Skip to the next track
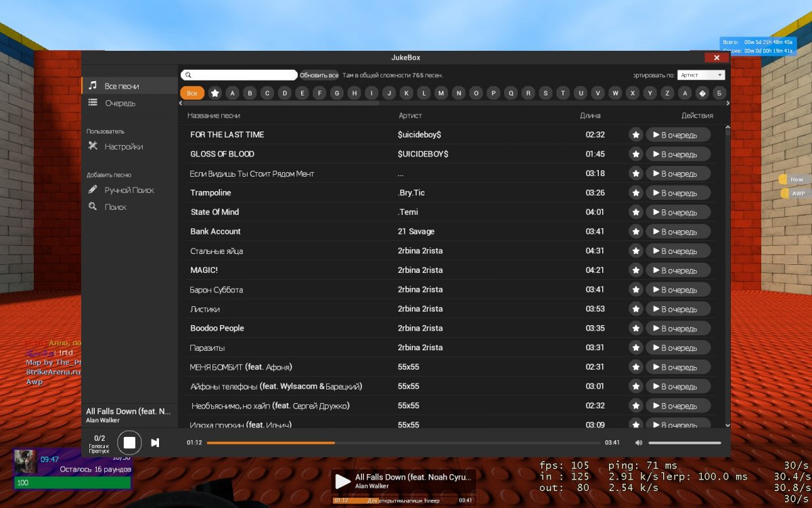Viewport: 812px width, 508px height. point(155,442)
